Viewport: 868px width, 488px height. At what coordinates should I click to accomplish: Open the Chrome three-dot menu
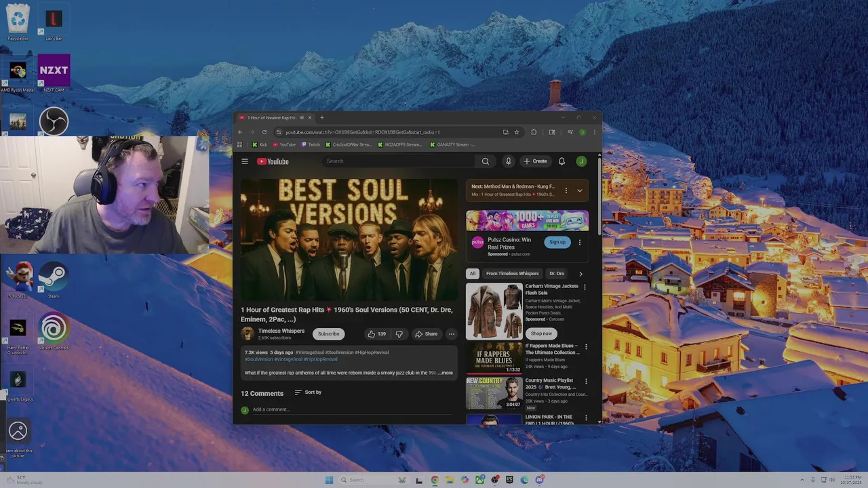[x=594, y=132]
